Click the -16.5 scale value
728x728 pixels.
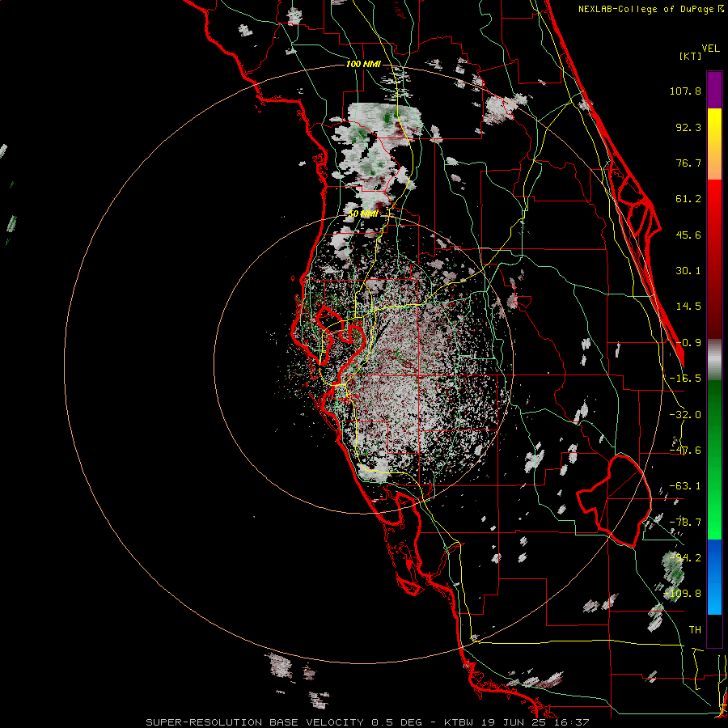coord(685,379)
